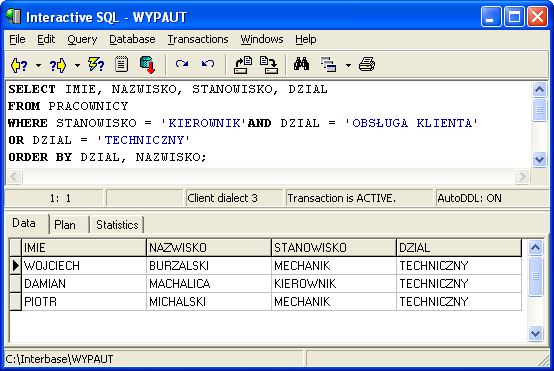Click in the SQL line 'FROM PRACOWNICY'
The image size is (554, 371).
(68, 106)
